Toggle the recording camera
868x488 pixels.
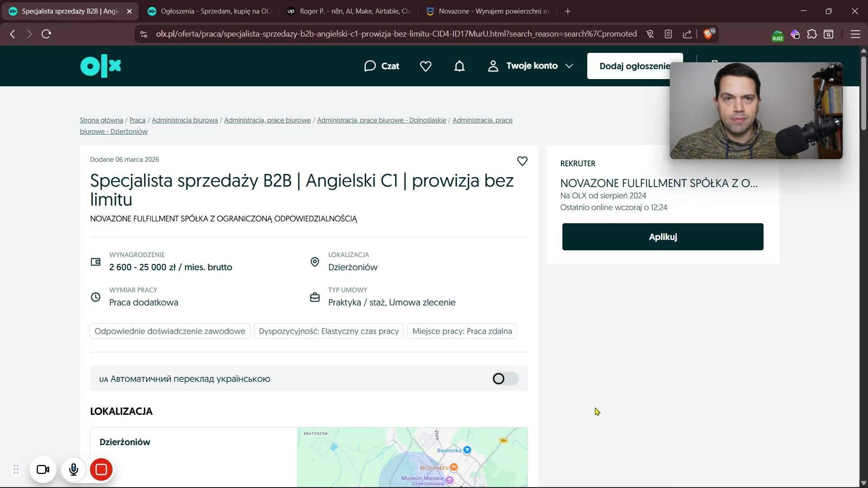tap(43, 469)
